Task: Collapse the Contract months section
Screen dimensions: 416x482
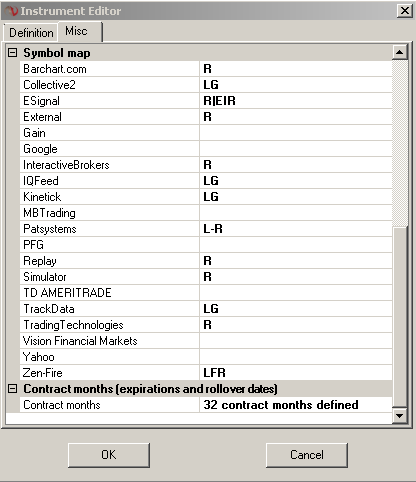Action: [12, 389]
